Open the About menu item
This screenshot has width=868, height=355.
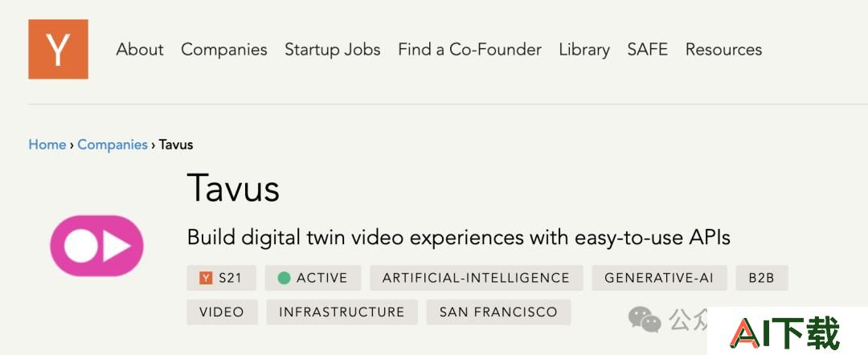140,50
